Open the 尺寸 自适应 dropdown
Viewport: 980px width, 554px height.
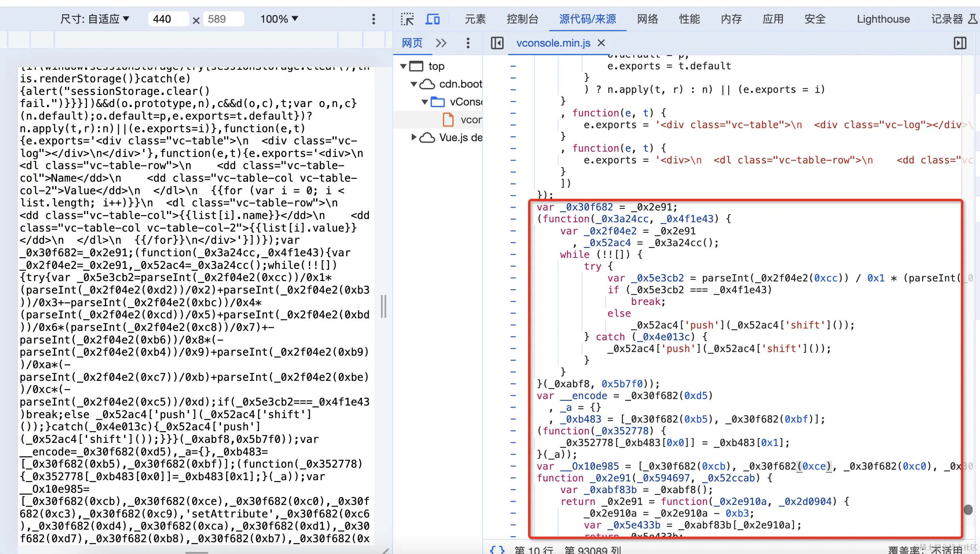tap(95, 19)
